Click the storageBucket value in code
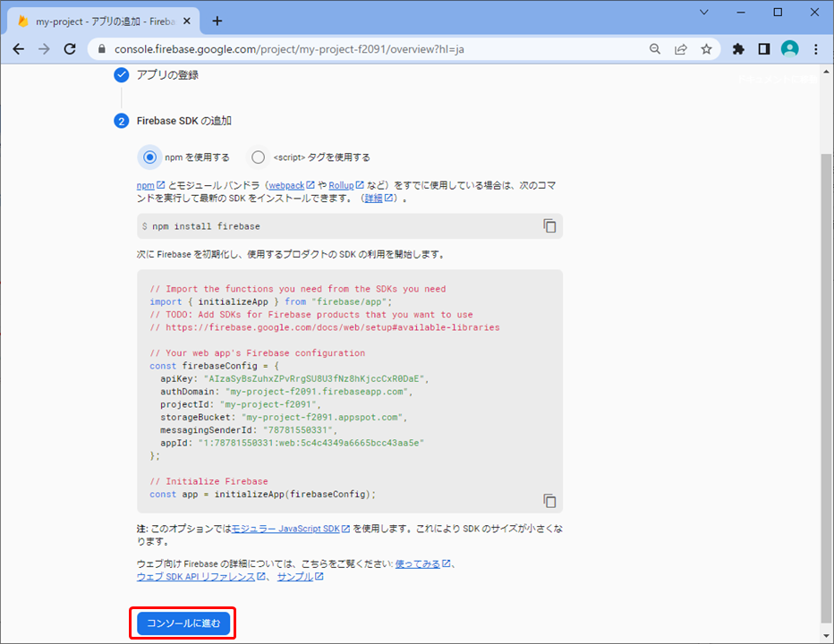834x644 pixels. click(322, 417)
